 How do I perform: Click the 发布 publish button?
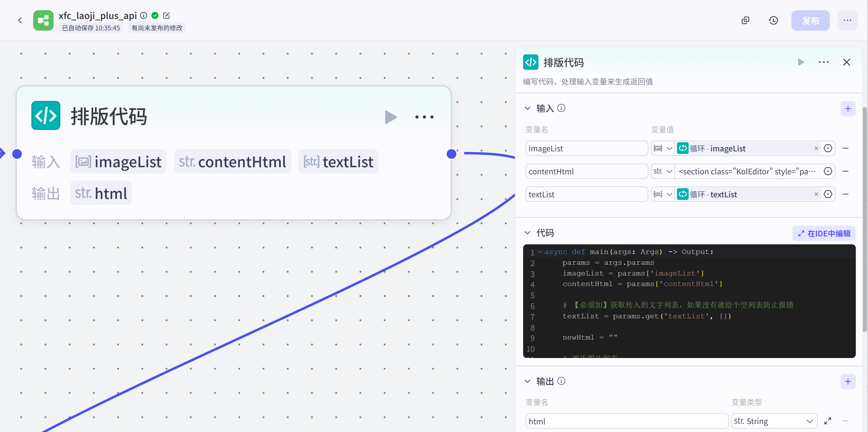810,21
